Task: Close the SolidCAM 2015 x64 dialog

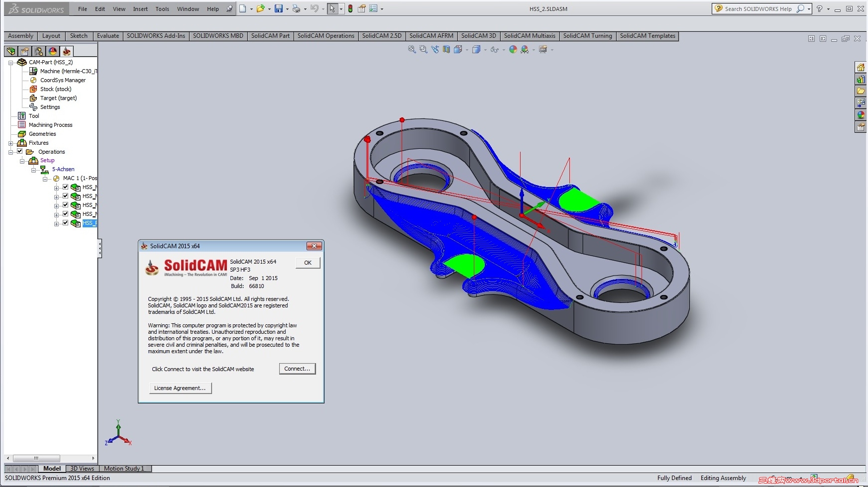Action: pyautogui.click(x=314, y=246)
